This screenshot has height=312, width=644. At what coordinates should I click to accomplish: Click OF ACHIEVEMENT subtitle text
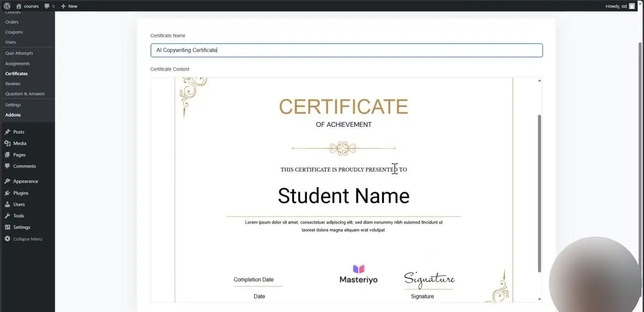click(344, 125)
